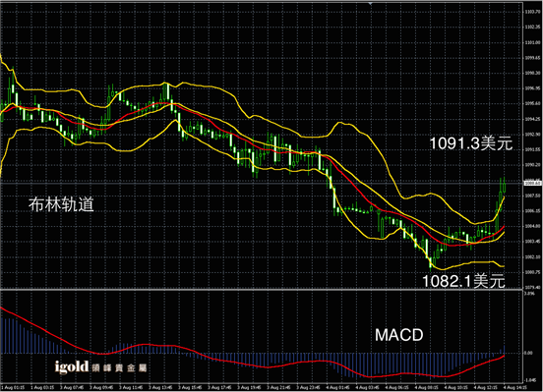Click the 3 Aug 13:45 time label

pos(160,387)
